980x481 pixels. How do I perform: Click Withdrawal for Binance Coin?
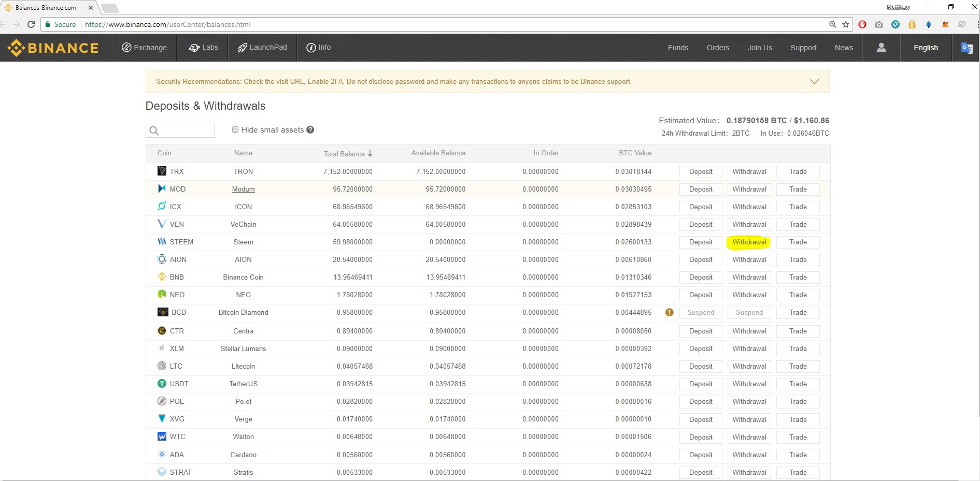(x=749, y=277)
